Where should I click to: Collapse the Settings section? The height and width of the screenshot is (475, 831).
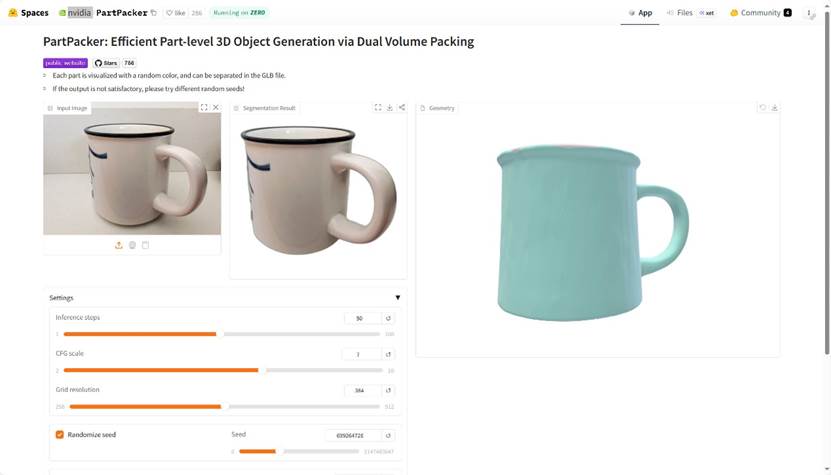[x=397, y=297]
